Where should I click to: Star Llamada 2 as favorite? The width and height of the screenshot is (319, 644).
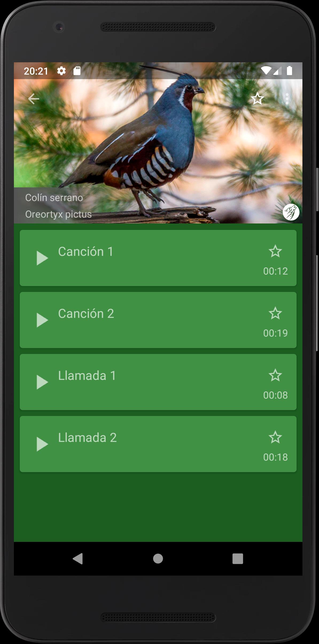point(275,437)
